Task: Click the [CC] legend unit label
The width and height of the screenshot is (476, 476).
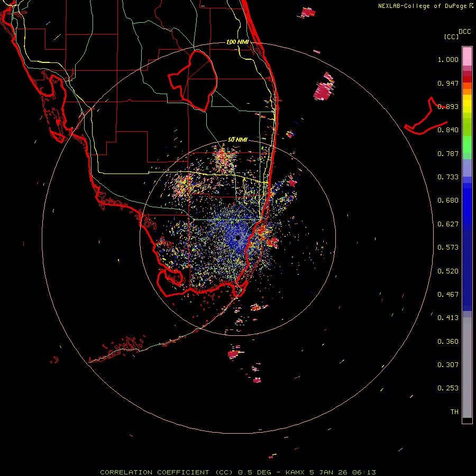Action: pos(451,36)
